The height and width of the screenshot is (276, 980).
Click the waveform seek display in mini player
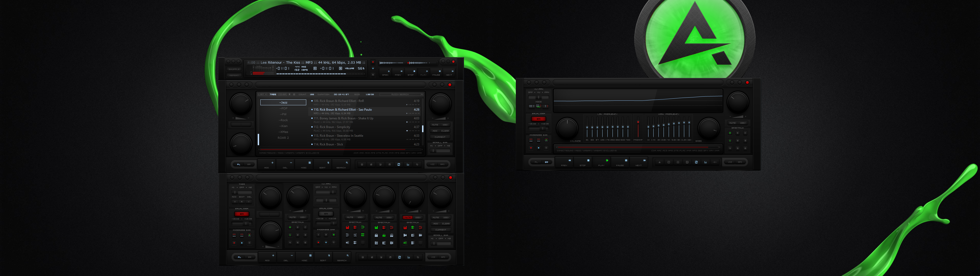(408, 63)
